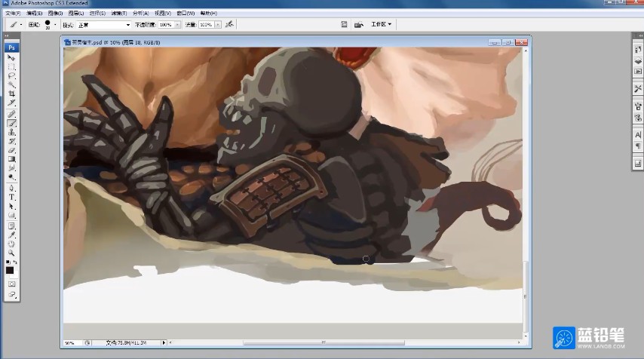Open the Analysis menu
Viewport: 644px width, 359px height.
click(x=141, y=13)
